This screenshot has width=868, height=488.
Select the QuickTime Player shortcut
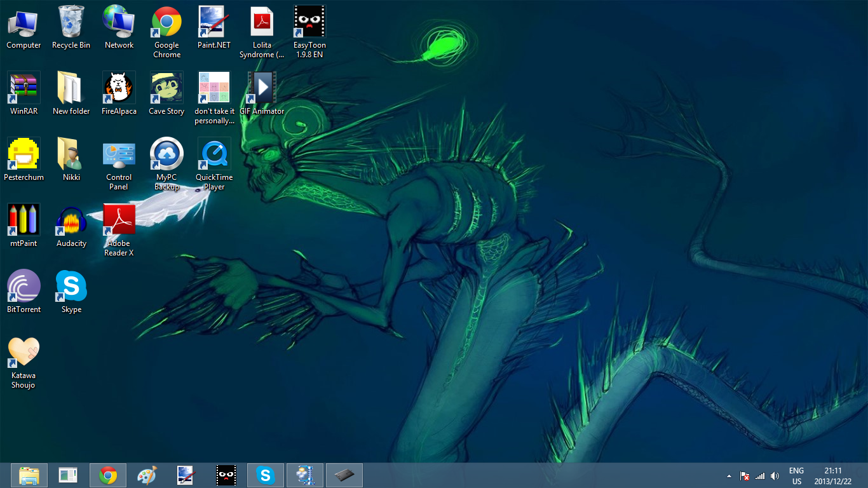click(x=214, y=165)
